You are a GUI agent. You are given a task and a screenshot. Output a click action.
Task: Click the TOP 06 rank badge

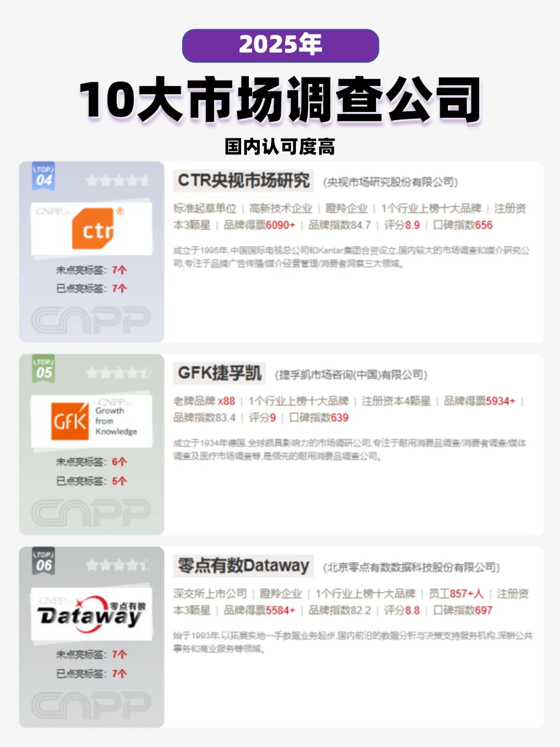pyautogui.click(x=44, y=561)
